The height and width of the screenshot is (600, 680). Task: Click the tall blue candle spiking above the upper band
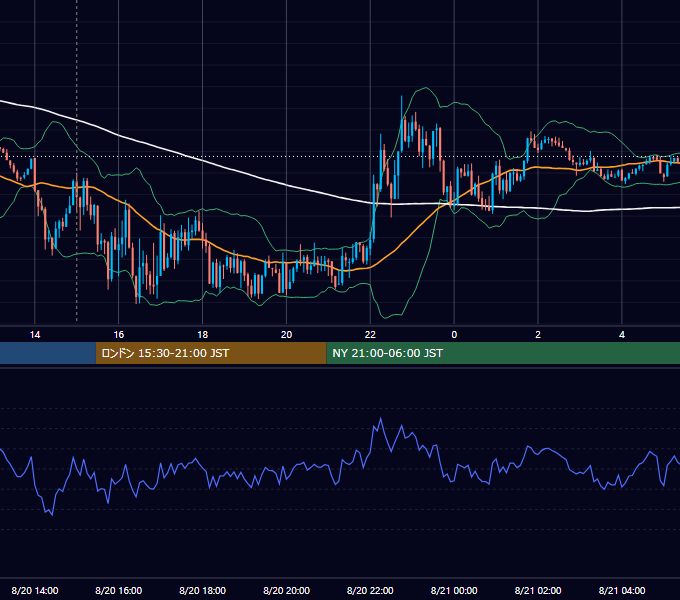pyautogui.click(x=402, y=124)
